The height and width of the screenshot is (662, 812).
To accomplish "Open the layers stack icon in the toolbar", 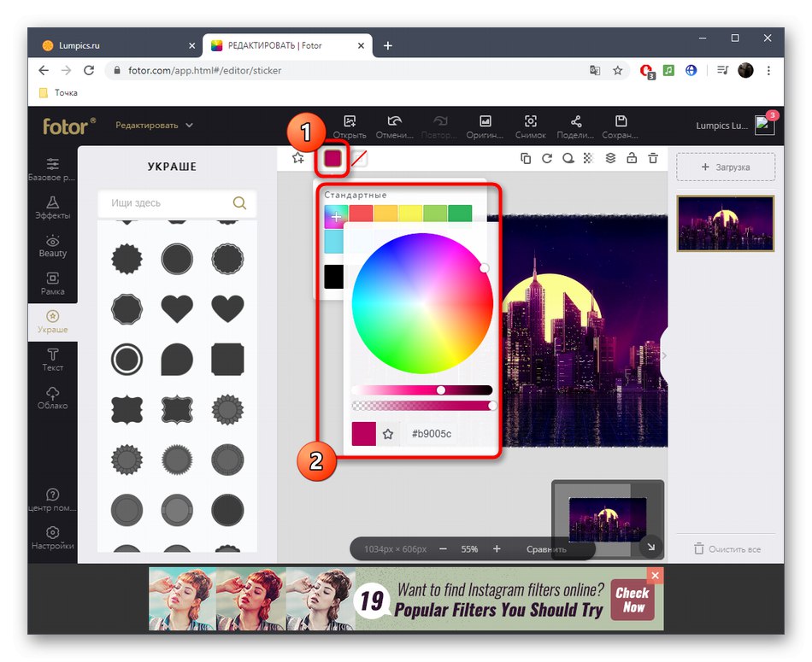I will coord(609,159).
